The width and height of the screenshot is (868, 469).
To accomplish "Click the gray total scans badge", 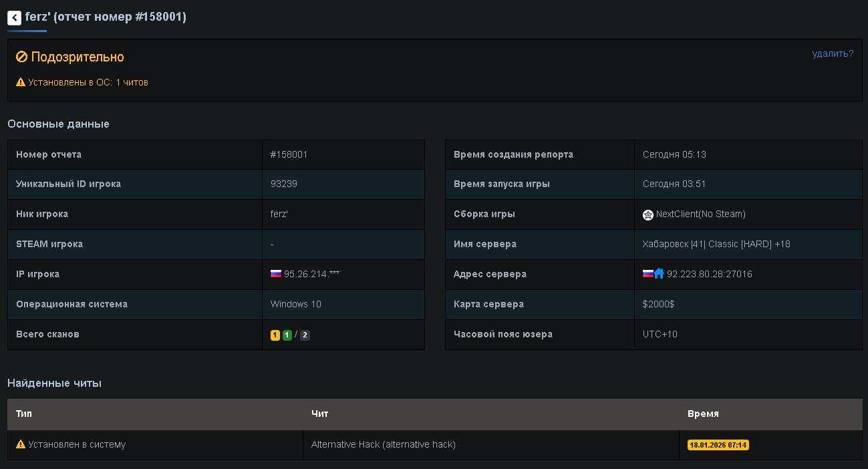I will 305,335.
